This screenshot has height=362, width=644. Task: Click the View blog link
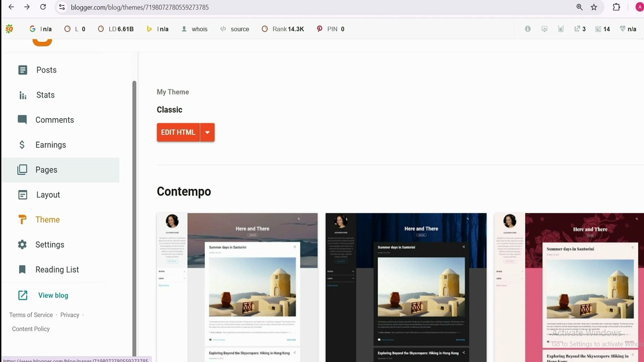coord(53,296)
